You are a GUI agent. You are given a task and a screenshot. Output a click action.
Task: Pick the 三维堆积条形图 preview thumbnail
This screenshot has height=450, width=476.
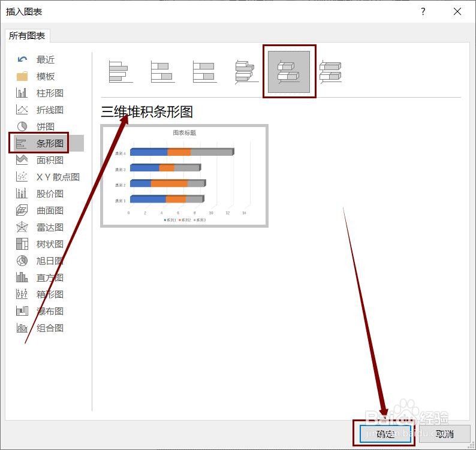coord(184,176)
